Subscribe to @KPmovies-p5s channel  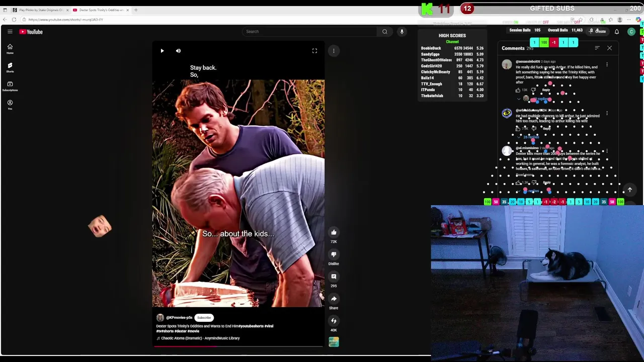click(x=204, y=318)
